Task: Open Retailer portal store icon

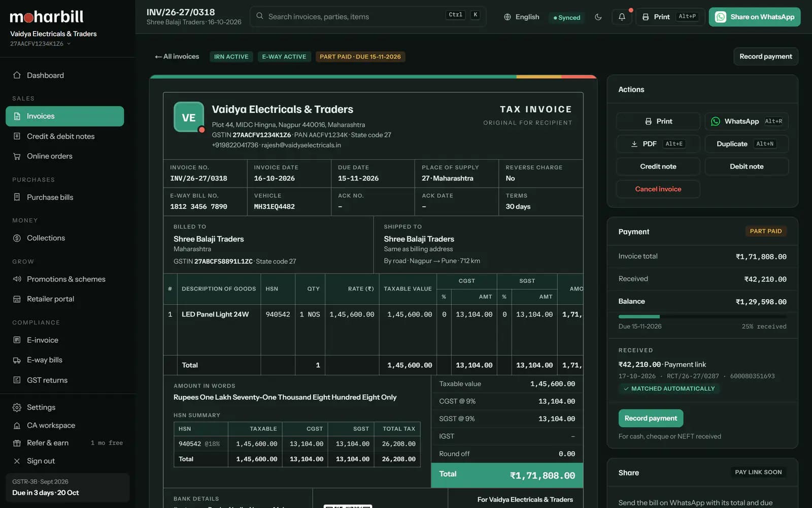Action: pyautogui.click(x=17, y=299)
